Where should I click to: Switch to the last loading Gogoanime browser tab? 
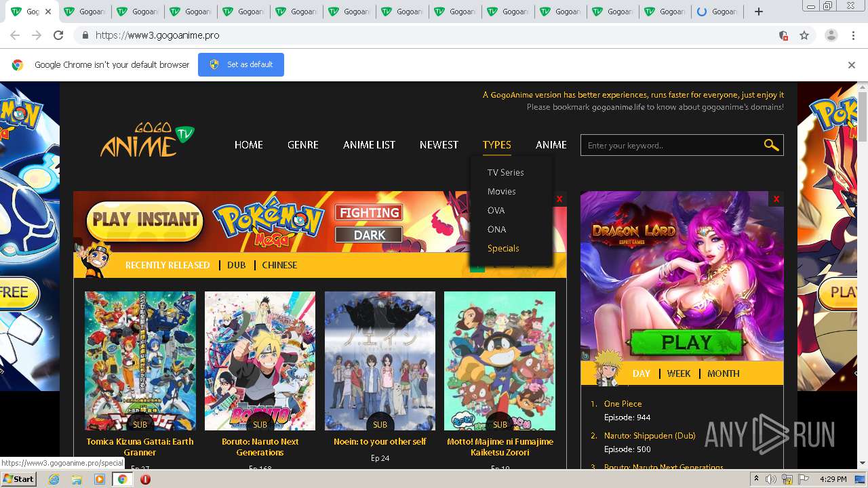(x=717, y=12)
